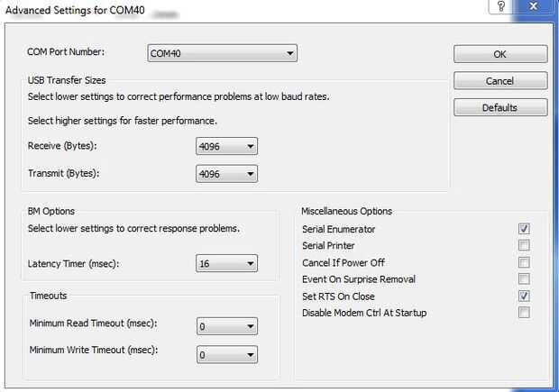Image resolution: width=559 pixels, height=392 pixels.
Task: Restore settings with the Defaults button
Action: (x=500, y=107)
